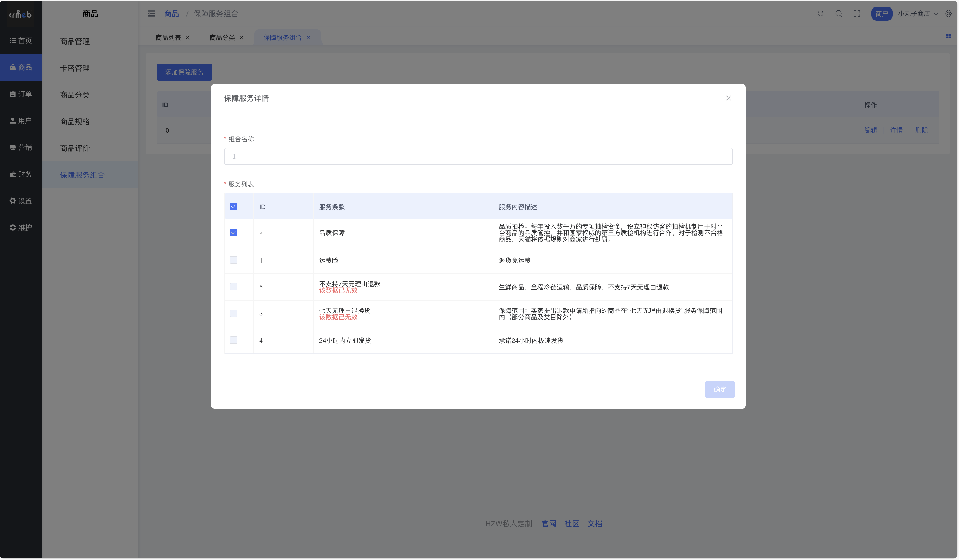Tick the 24小时内立即发货 row checkbox
Image resolution: width=959 pixels, height=560 pixels.
[234, 340]
